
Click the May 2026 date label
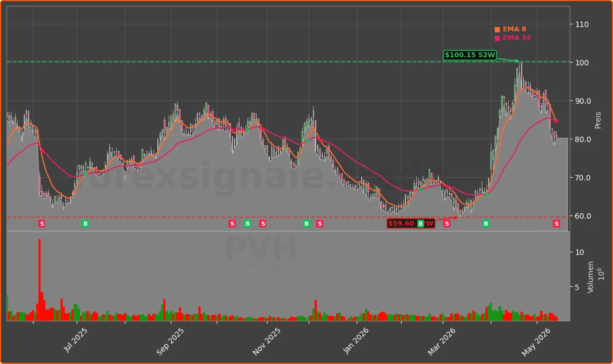click(x=536, y=341)
